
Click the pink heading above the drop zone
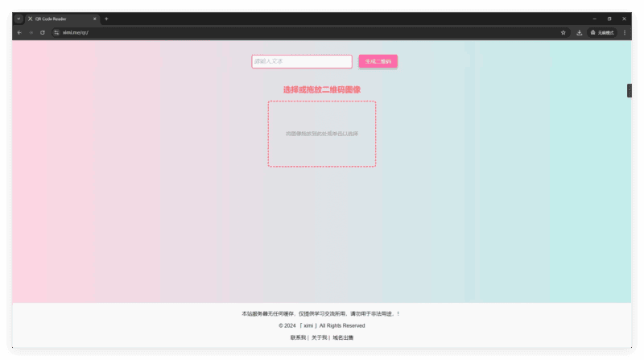[322, 89]
